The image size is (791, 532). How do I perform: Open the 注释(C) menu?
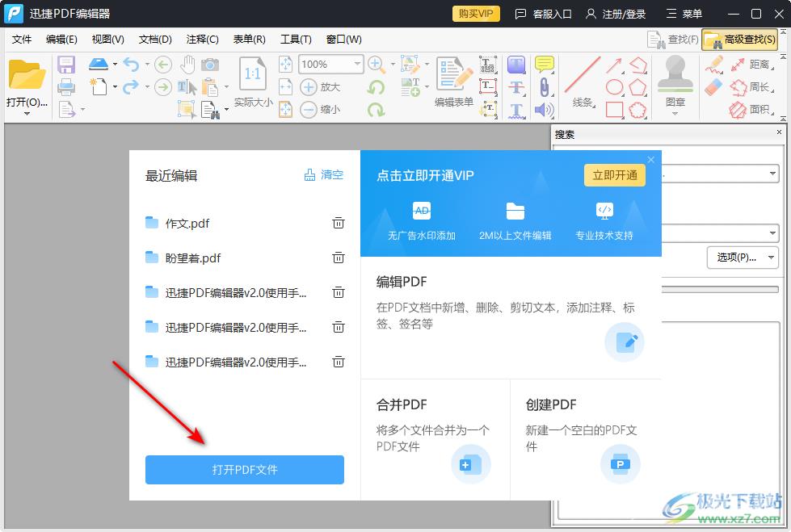click(x=202, y=40)
